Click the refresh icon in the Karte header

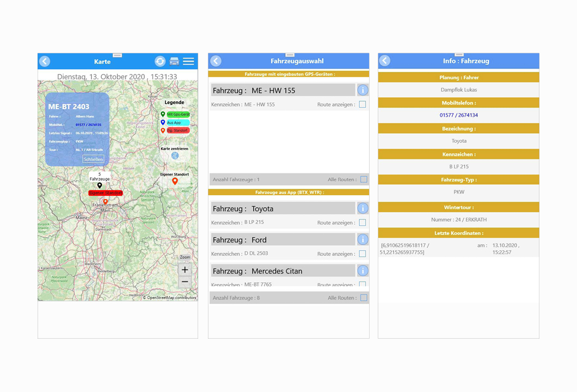pyautogui.click(x=159, y=61)
